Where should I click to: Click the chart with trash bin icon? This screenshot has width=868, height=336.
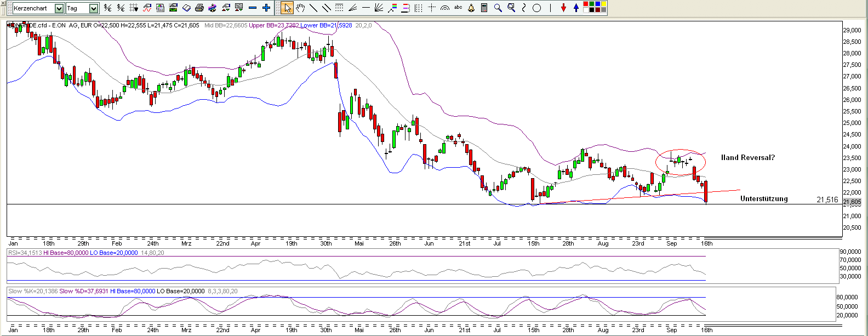click(160, 8)
